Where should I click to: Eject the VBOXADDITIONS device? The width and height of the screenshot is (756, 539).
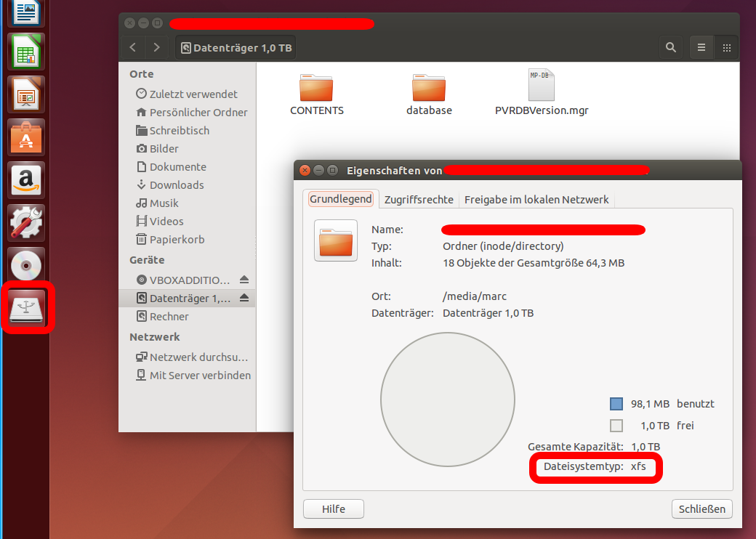click(x=245, y=280)
